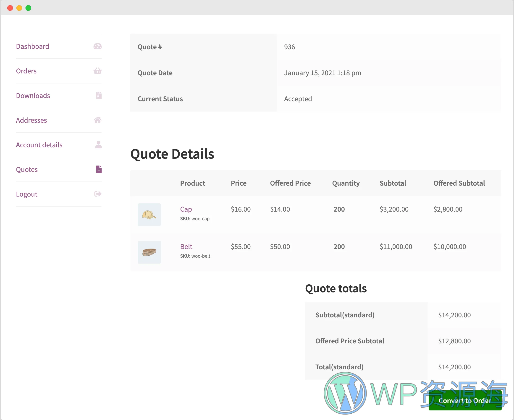Click the Downloads file icon

point(98,95)
